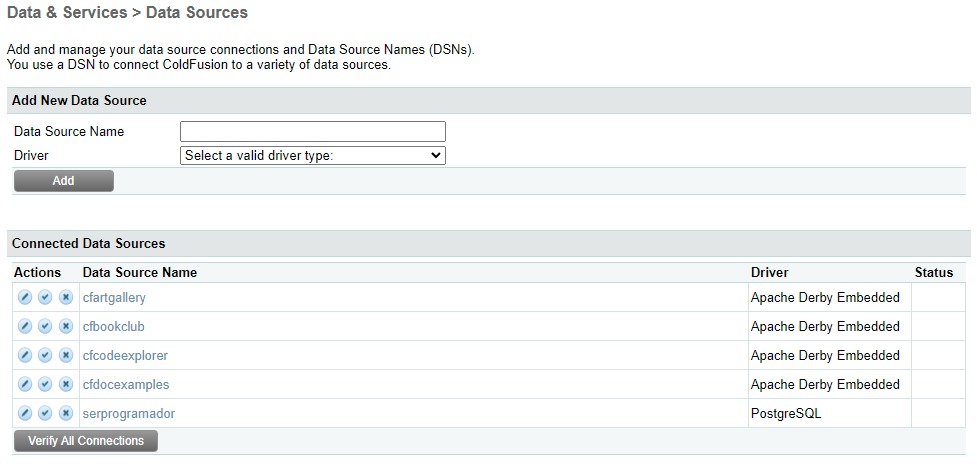Click verify icon for cfbookclub
Screen dimensions: 977x466
coord(45,327)
